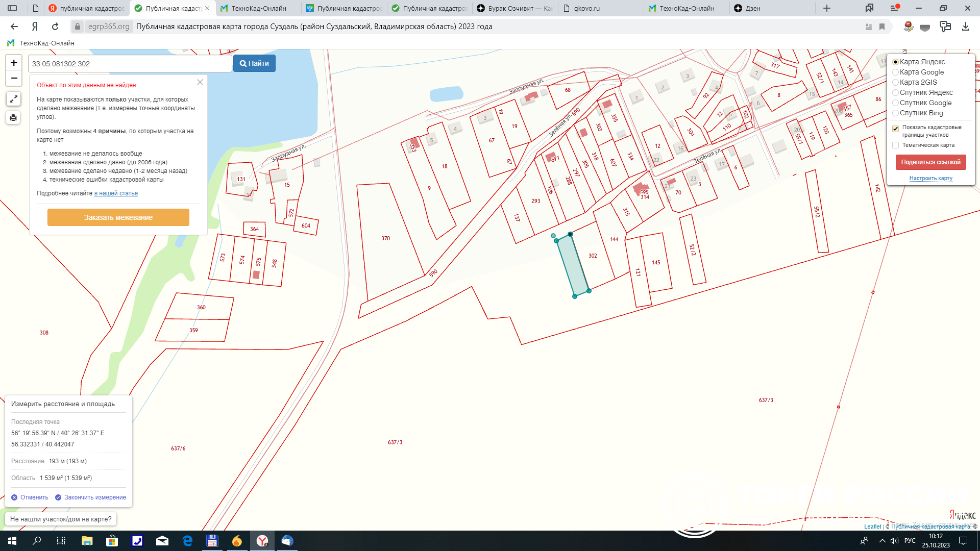The height and width of the screenshot is (551, 980).
Task: Toggle 'Показать кадастровые границы участков' checkbox
Action: (895, 129)
